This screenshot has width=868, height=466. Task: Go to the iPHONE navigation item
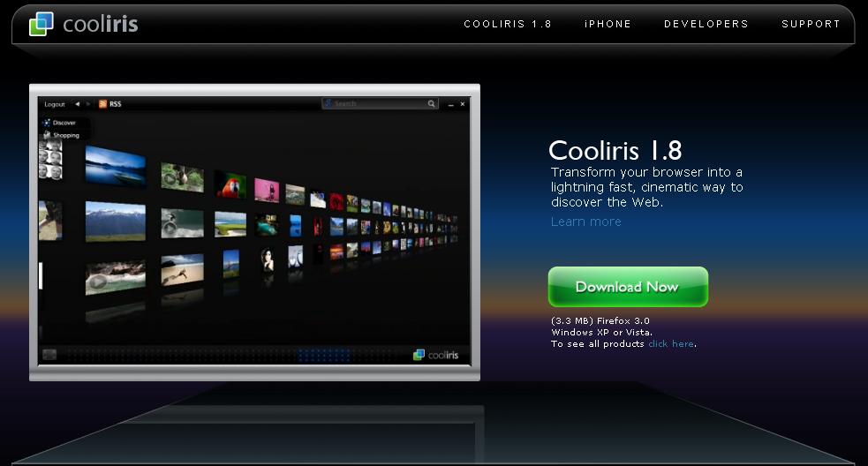(x=608, y=24)
